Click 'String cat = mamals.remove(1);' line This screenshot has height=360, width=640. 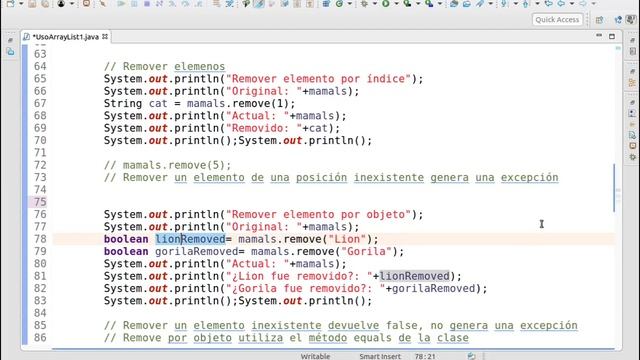point(199,104)
